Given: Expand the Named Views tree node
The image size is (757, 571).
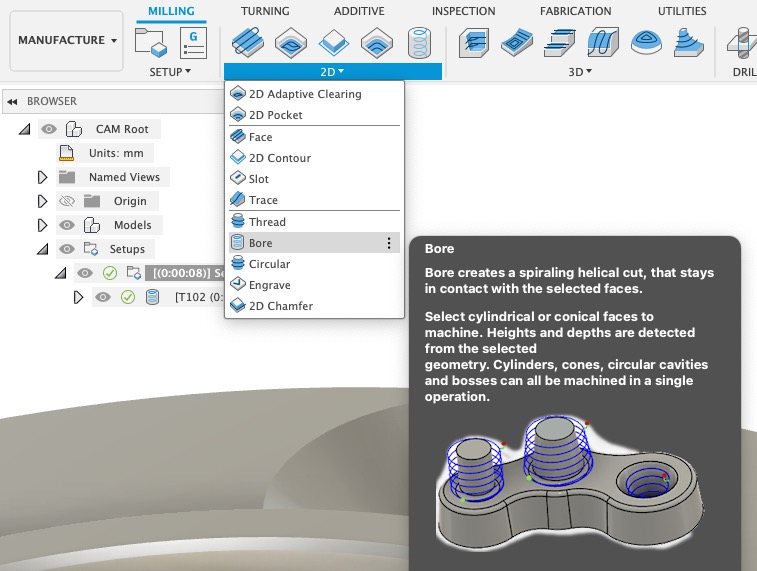Looking at the screenshot, I should pyautogui.click(x=42, y=177).
